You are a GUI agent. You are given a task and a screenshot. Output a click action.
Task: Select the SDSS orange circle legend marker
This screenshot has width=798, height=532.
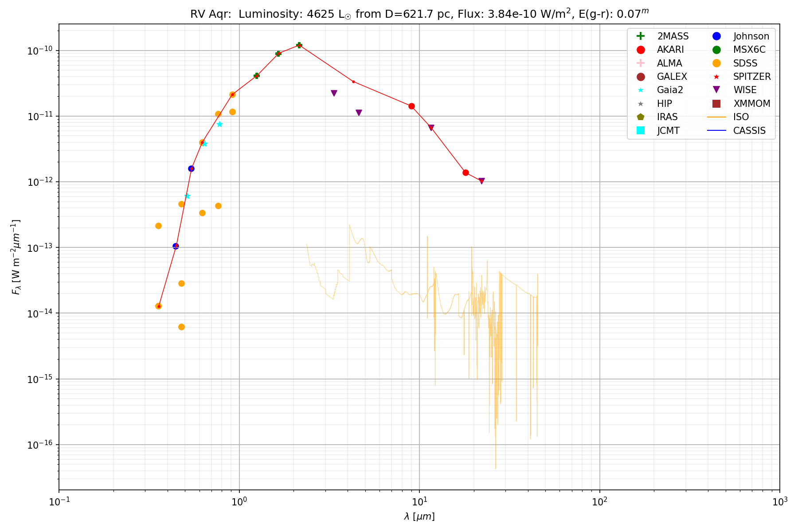(716, 63)
